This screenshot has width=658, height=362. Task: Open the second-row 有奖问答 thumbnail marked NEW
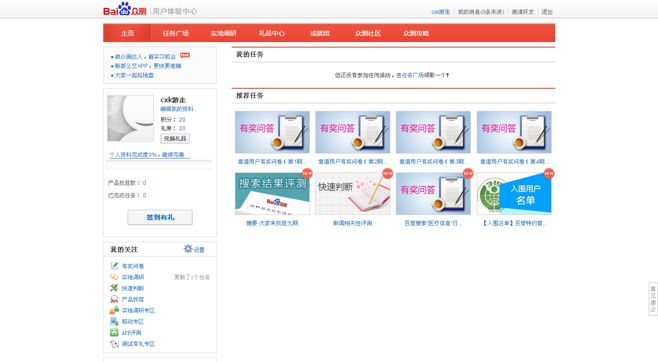433,193
